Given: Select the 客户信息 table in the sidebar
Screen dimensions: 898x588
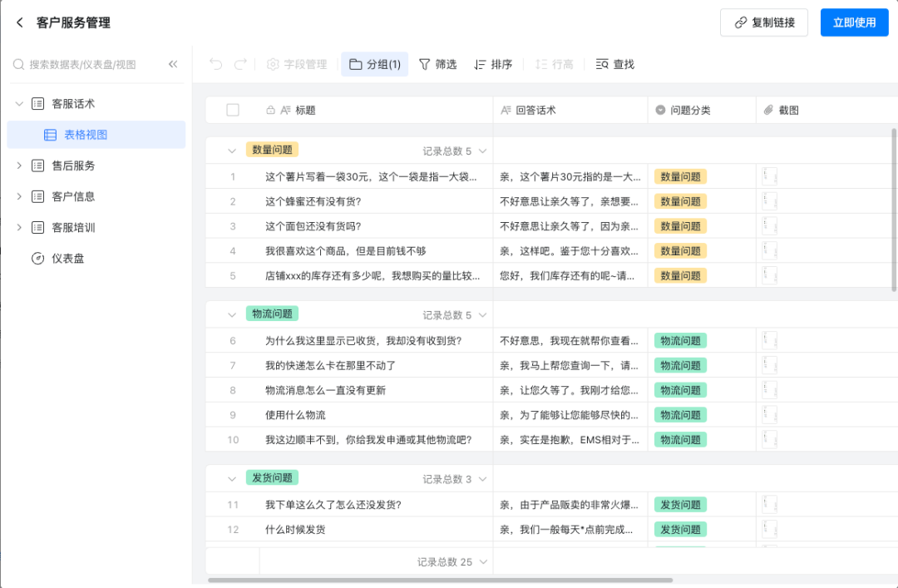Looking at the screenshot, I should point(73,196).
